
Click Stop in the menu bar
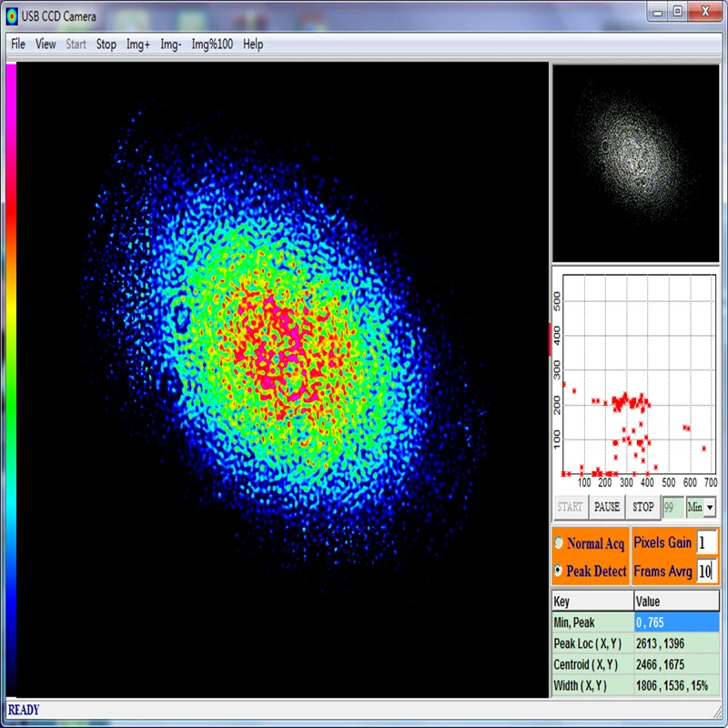106,44
